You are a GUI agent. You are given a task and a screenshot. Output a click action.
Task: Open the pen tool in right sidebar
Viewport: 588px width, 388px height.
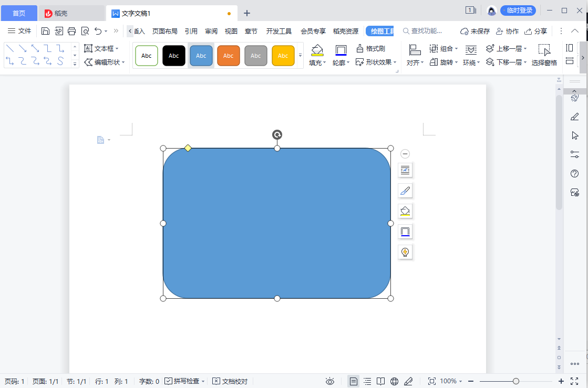click(574, 117)
